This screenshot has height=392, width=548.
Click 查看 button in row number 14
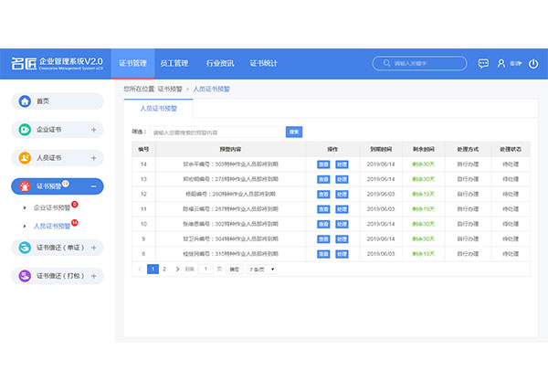[323, 164]
